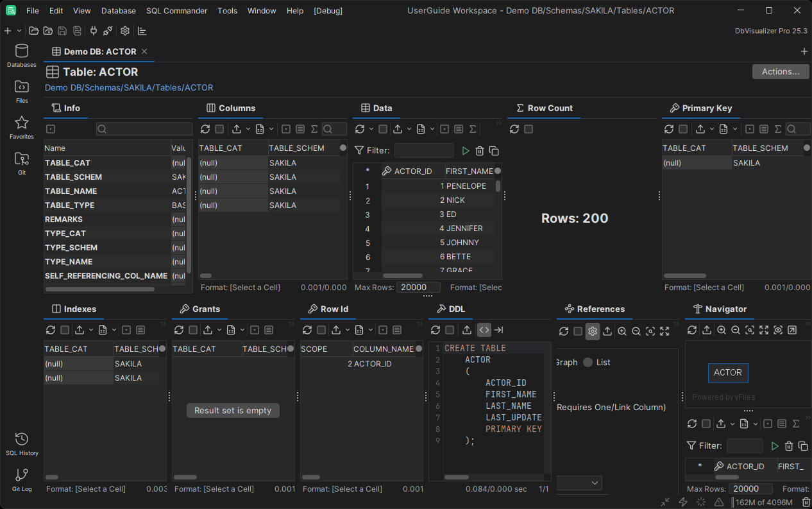Screen dimensions: 812x509
Task: Toggle the settings gear in the References toolbar
Action: tap(592, 331)
